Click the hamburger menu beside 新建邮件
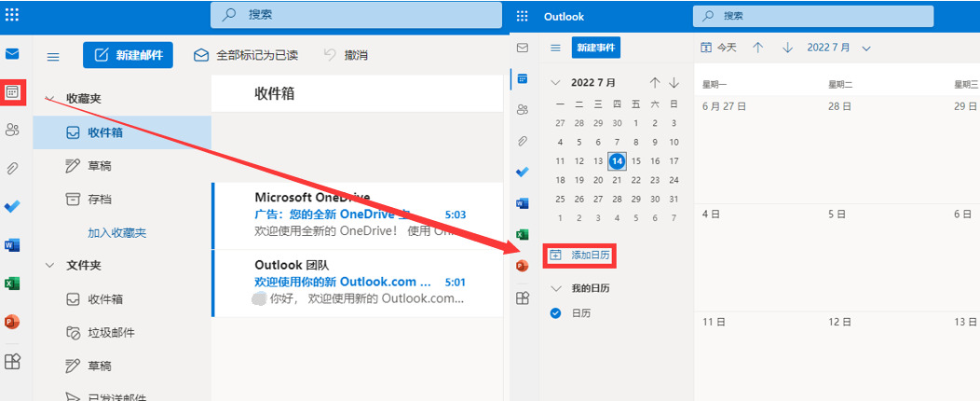The width and height of the screenshot is (980, 401). point(54,56)
